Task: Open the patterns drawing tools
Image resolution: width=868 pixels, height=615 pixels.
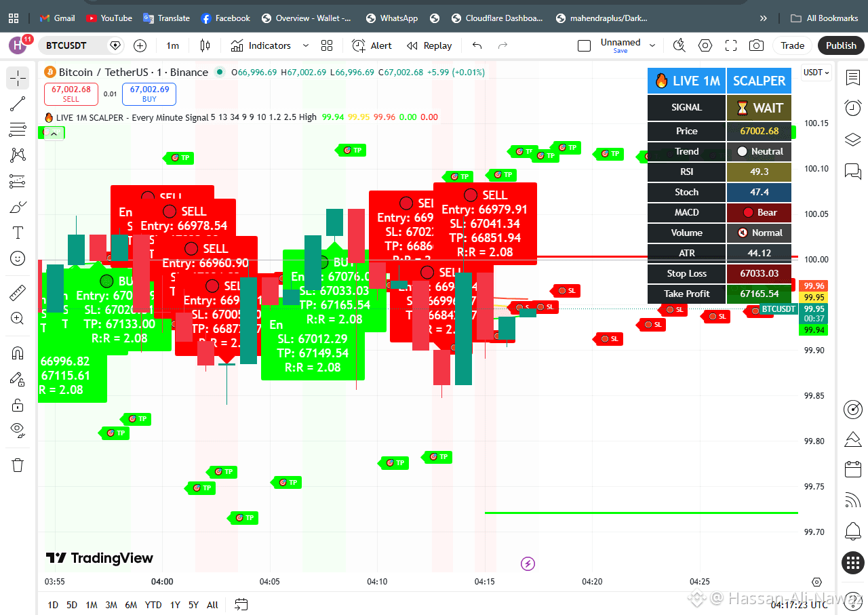Action: [18, 155]
